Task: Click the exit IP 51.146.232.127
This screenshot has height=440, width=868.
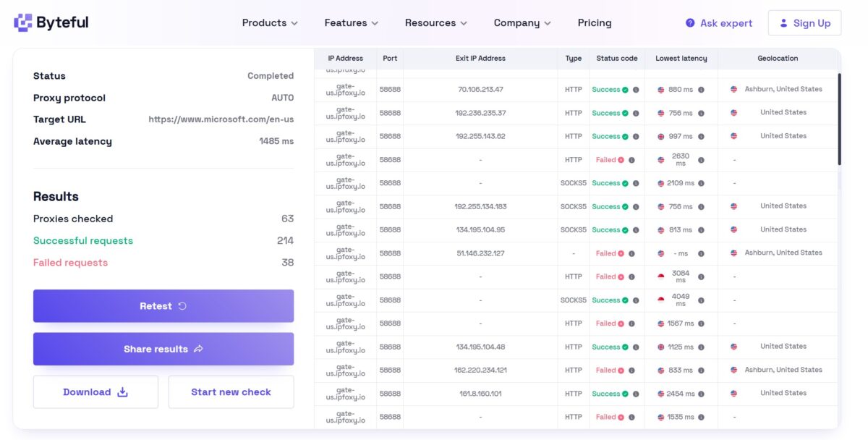Action: tap(481, 253)
